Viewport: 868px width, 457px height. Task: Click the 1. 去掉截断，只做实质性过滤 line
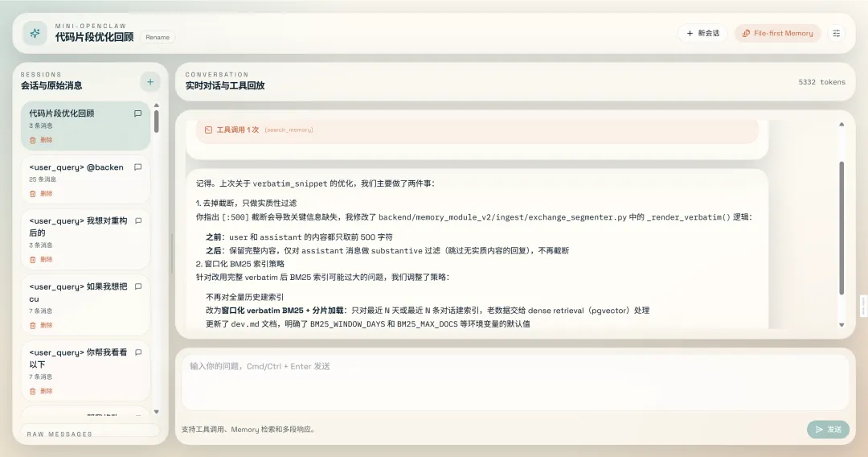coord(247,203)
